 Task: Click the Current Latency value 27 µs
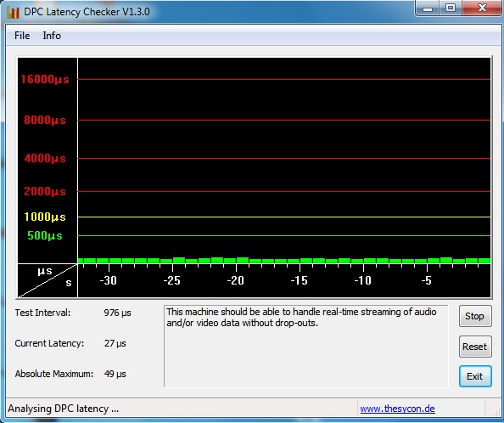(115, 343)
